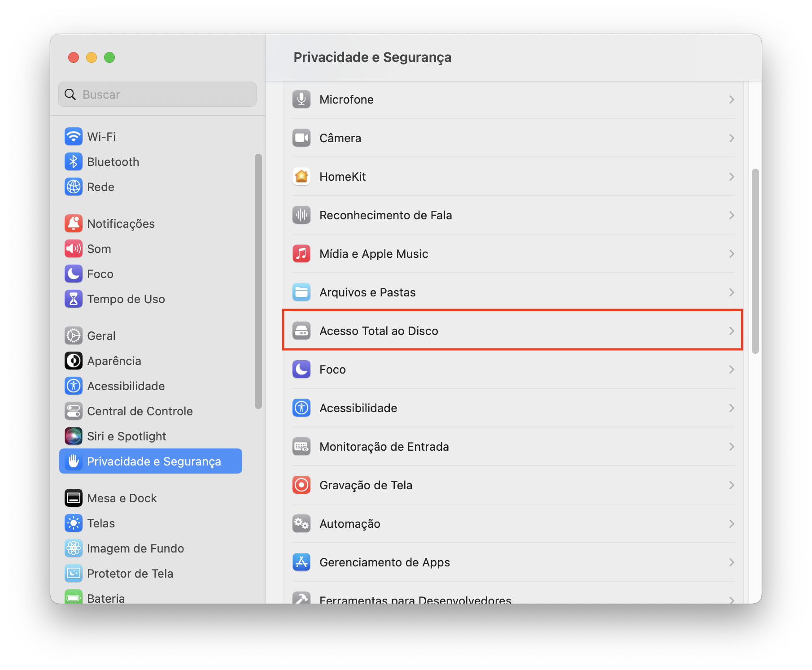
Task: Open Protetor de Tela settings
Action: [x=130, y=573]
